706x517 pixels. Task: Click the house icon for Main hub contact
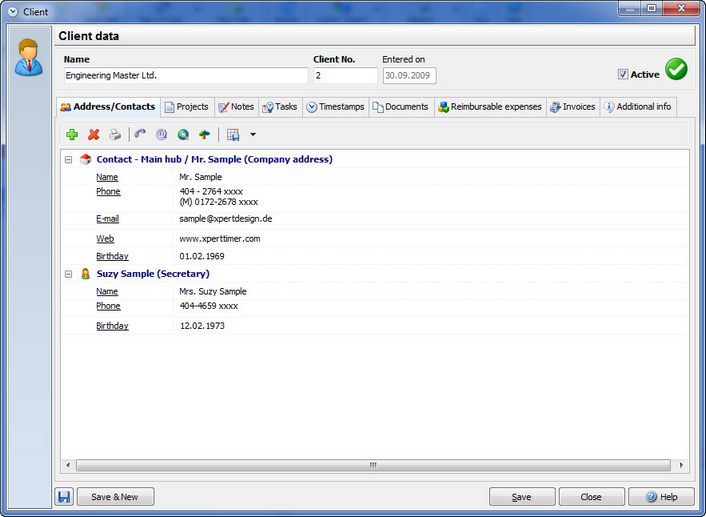85,159
